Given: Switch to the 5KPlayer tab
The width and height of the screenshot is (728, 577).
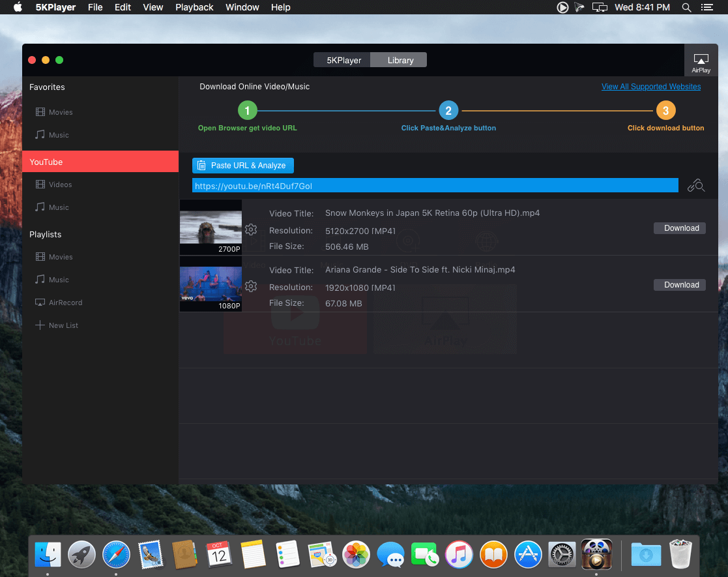Looking at the screenshot, I should 342,60.
